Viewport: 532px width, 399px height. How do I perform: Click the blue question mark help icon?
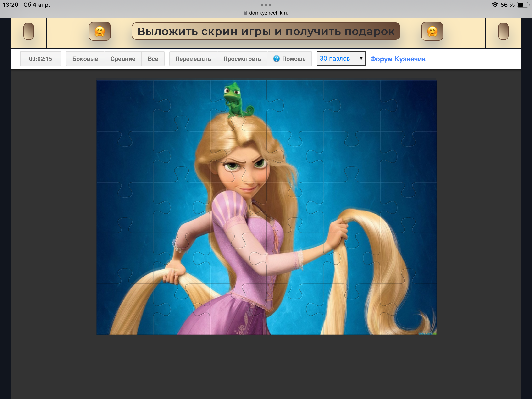276,59
